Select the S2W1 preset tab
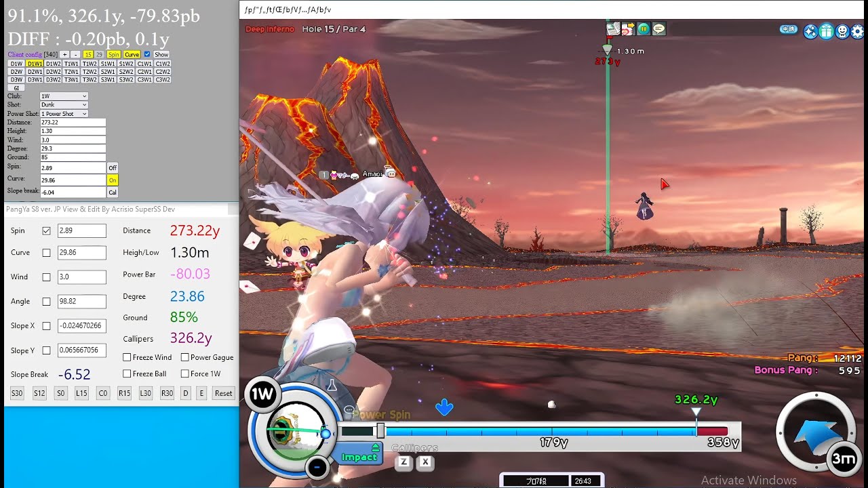Image resolution: width=868 pixels, height=488 pixels. 108,72
